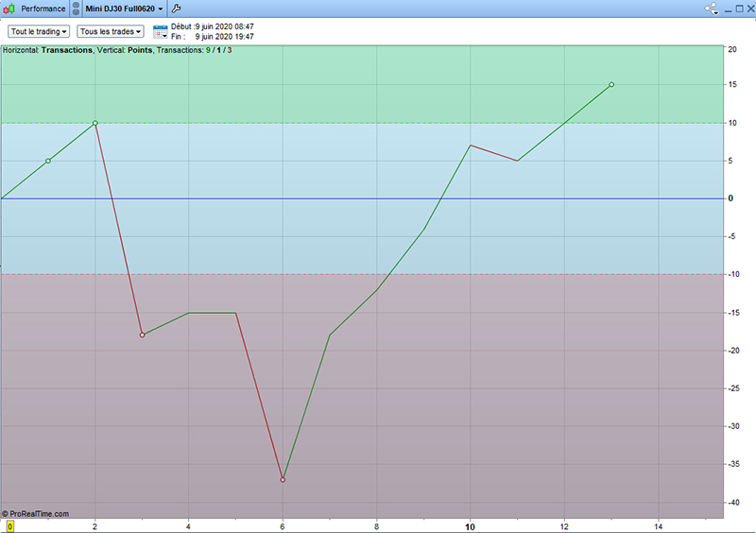
Task: Select the peak data point at transaction 2
Action: pyautogui.click(x=95, y=123)
